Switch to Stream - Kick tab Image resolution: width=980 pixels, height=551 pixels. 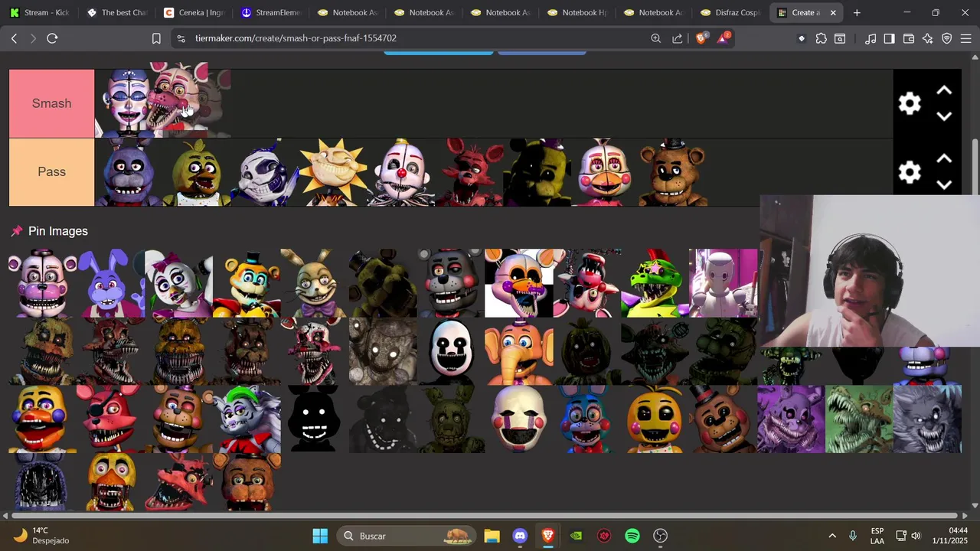40,12
